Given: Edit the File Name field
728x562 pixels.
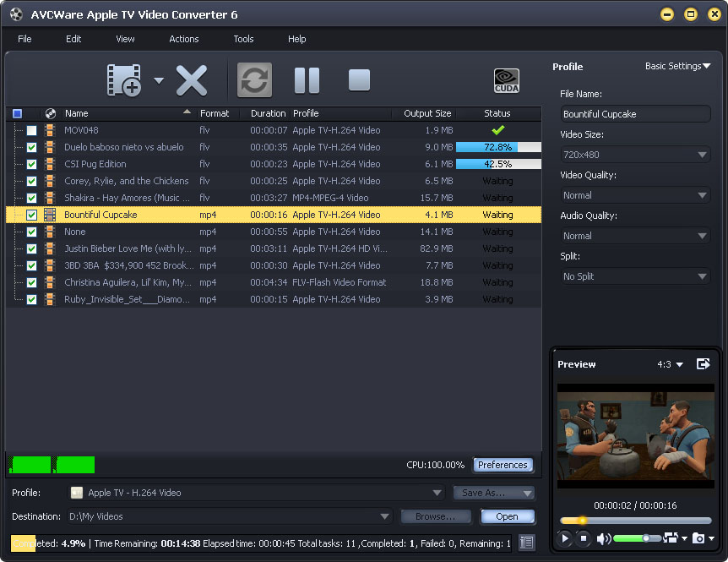Looking at the screenshot, I should click(635, 114).
